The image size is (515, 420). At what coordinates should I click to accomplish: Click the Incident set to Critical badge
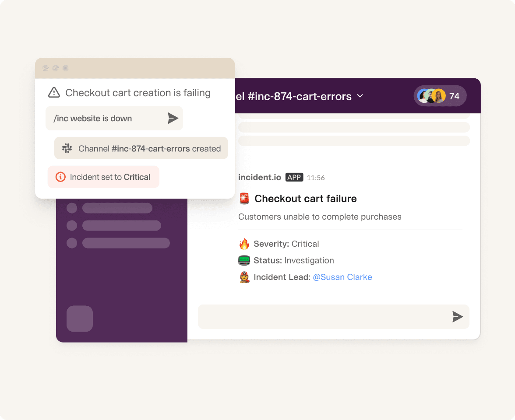(x=103, y=177)
